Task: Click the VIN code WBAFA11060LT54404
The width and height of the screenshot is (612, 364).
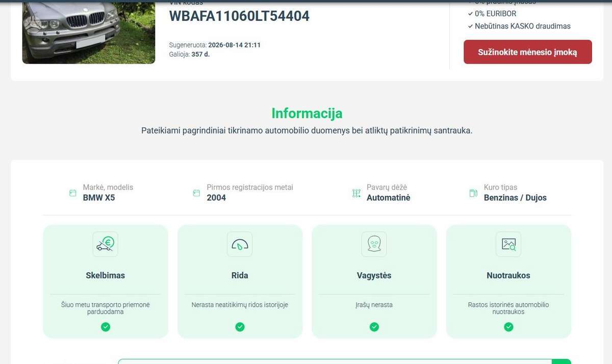Action: (239, 16)
